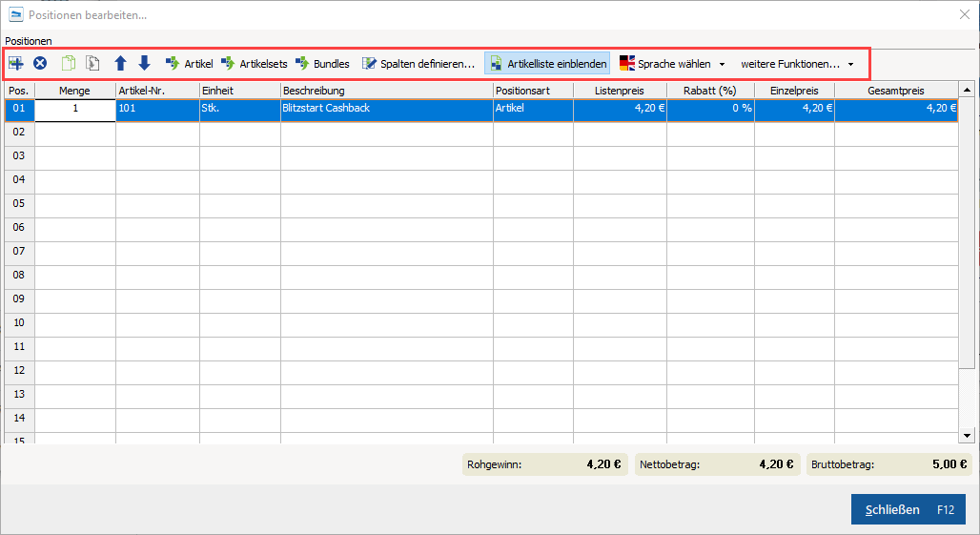Click the Rabatt (%) column header
This screenshot has height=535, width=980.
(710, 91)
